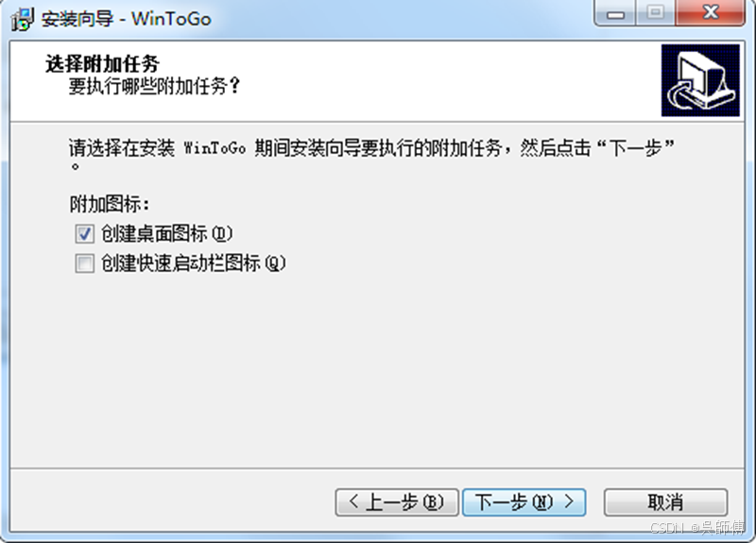Screen dimensions: 756x543
Task: Click the left chevron on the 上一步 button
Action: [x=353, y=501]
